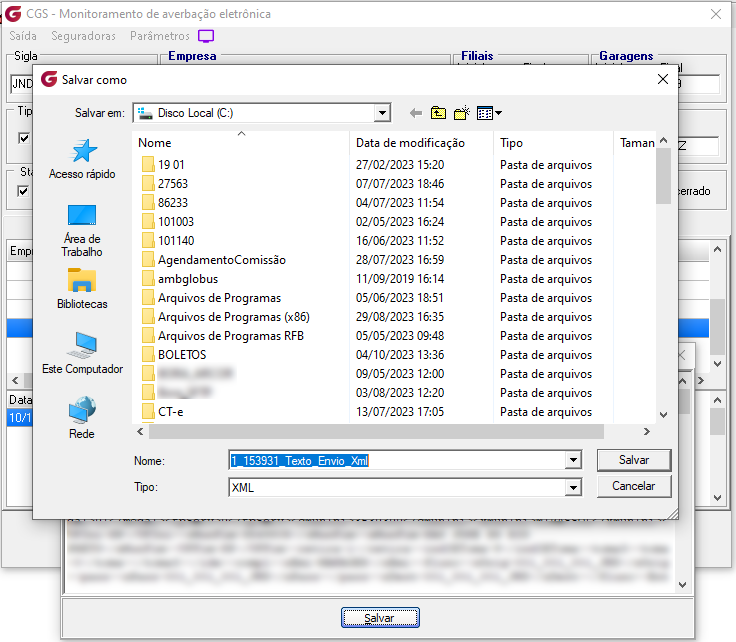Select the 27563 folder
The width and height of the screenshot is (736, 642).
click(x=165, y=183)
